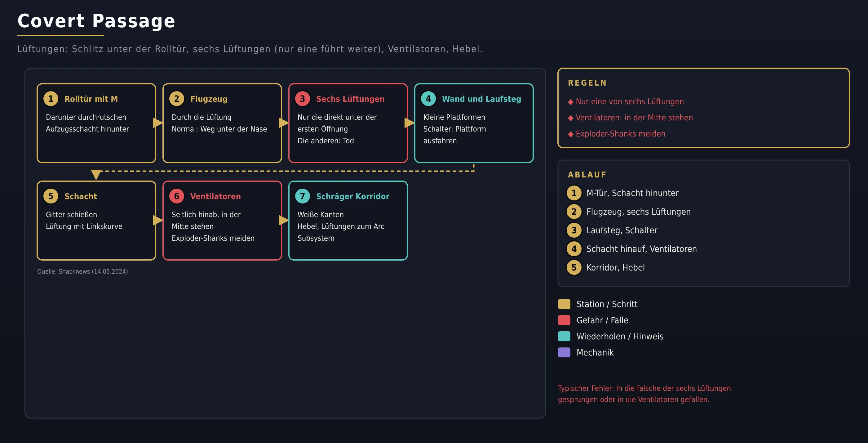
Task: Click the ABLAUF panel heading
Action: (x=587, y=175)
